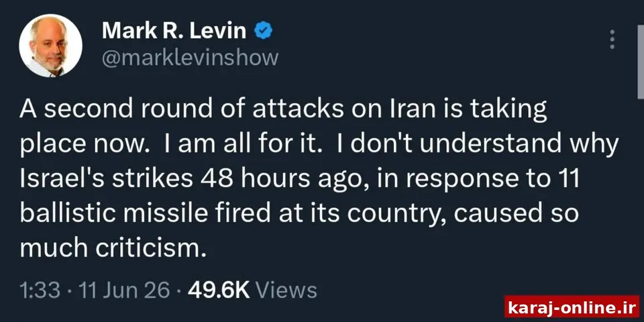
Task: Click the word "Israel's" in the tweet
Action: (60, 179)
